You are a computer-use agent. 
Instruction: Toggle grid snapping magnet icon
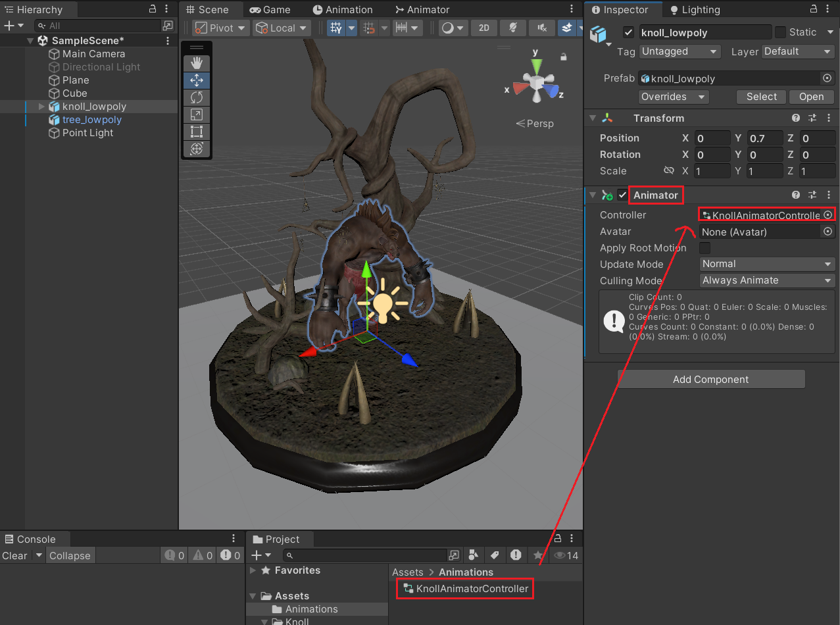coord(370,28)
